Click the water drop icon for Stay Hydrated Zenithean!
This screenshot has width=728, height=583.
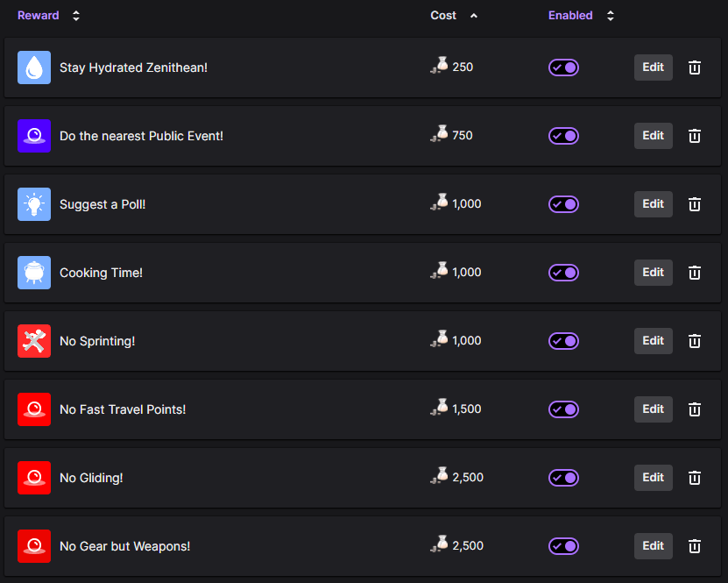coord(32,67)
